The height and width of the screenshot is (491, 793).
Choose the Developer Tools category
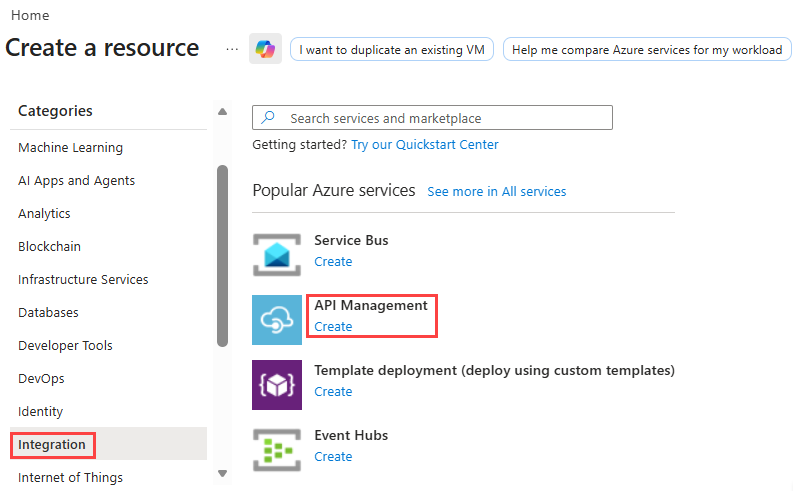point(65,345)
